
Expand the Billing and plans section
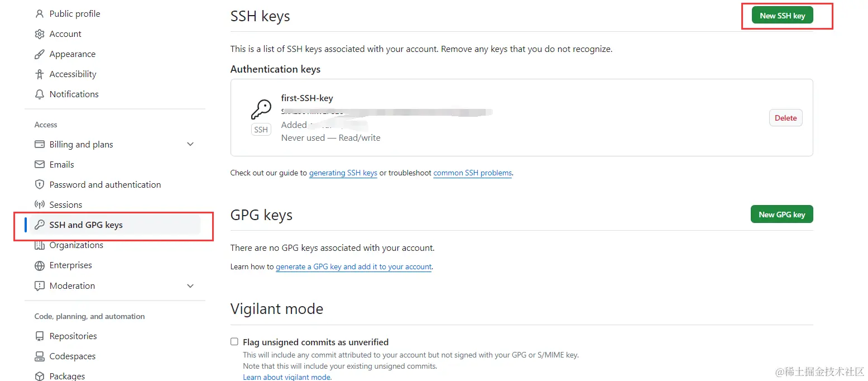(x=190, y=144)
